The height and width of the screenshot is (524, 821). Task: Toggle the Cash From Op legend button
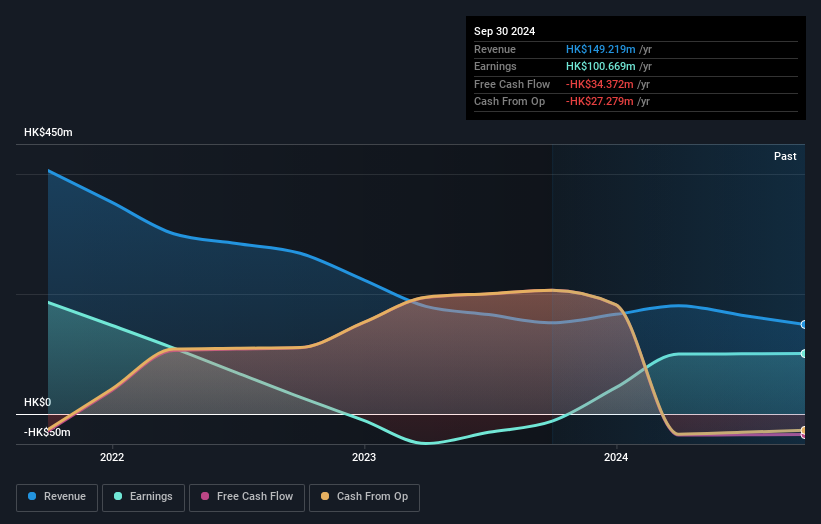pyautogui.click(x=364, y=497)
